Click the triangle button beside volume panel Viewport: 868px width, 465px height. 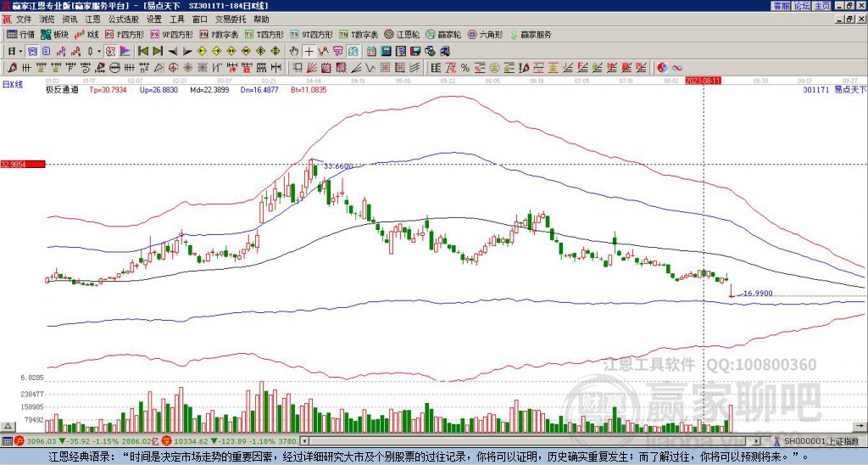[8, 426]
